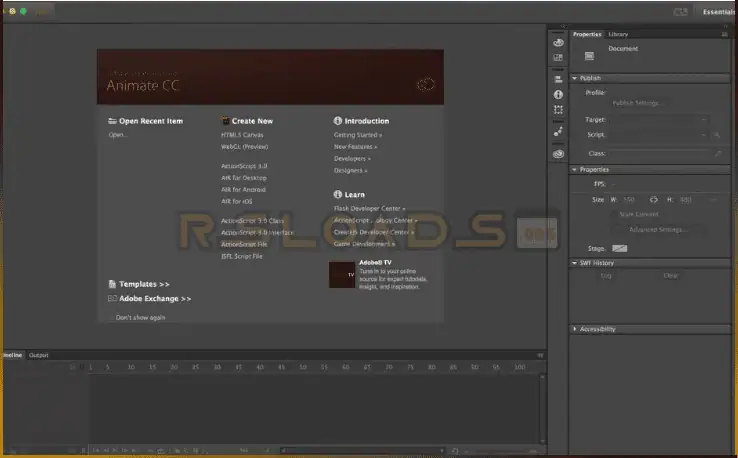The image size is (738, 458).
Task: Collapse the Publish section
Action: click(x=575, y=78)
